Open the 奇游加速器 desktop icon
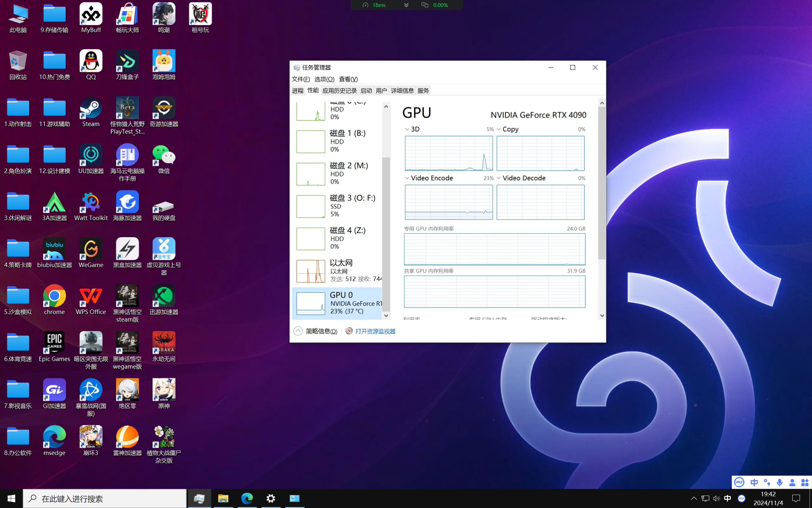This screenshot has height=508, width=812. [164, 112]
